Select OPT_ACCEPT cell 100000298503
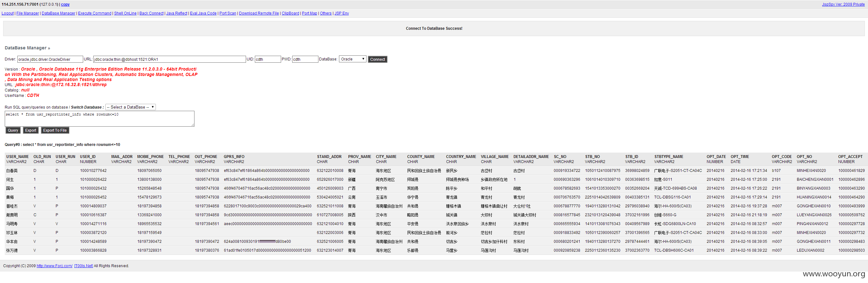This screenshot has width=868, height=283. [851, 250]
